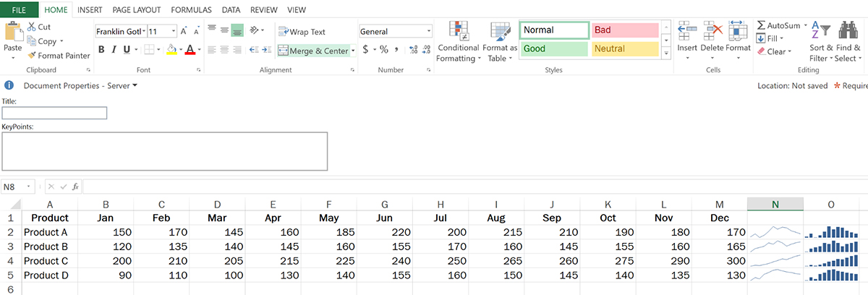Apply comma style
This screenshot has height=295, width=868.
pos(396,50)
